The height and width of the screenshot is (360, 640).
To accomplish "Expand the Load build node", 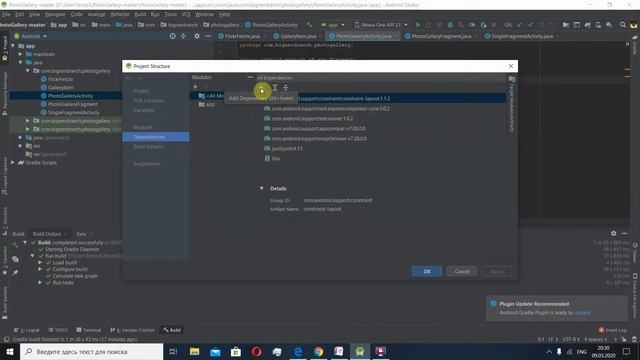I will (x=40, y=263).
